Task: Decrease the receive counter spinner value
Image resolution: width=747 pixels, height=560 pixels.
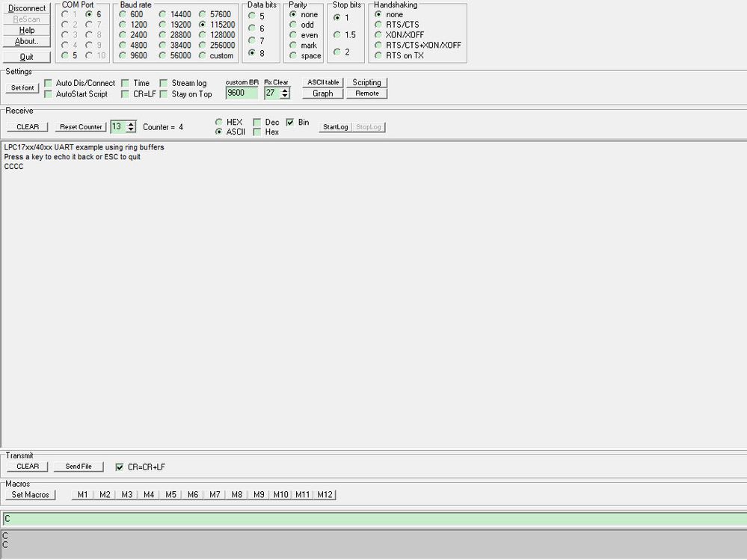Action: tap(132, 129)
